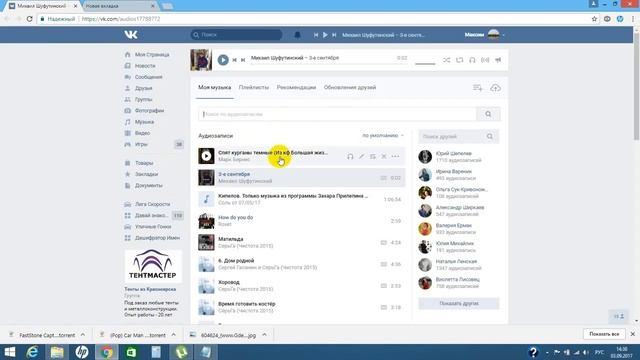Toggle broadcast audio to status
This screenshot has height=360, width=640.
485,60
